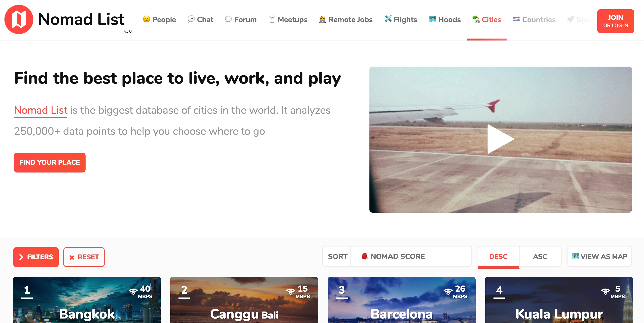
Task: Click the Find Your Place button
Action: pos(50,163)
